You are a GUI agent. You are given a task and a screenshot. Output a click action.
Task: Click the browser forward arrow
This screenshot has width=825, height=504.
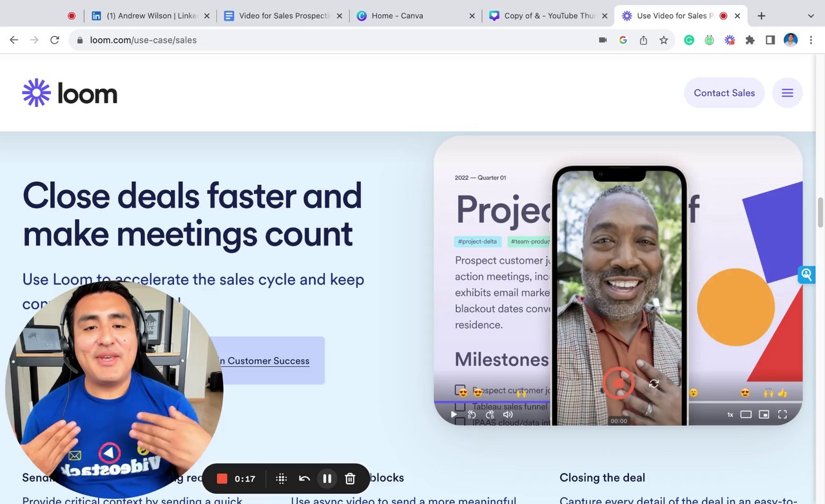click(34, 40)
